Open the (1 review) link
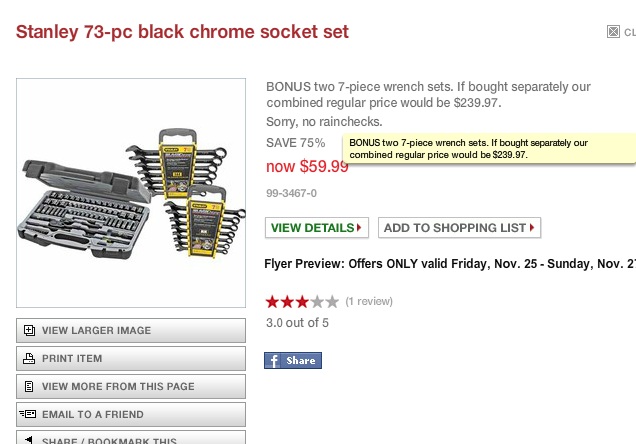 pos(369,301)
